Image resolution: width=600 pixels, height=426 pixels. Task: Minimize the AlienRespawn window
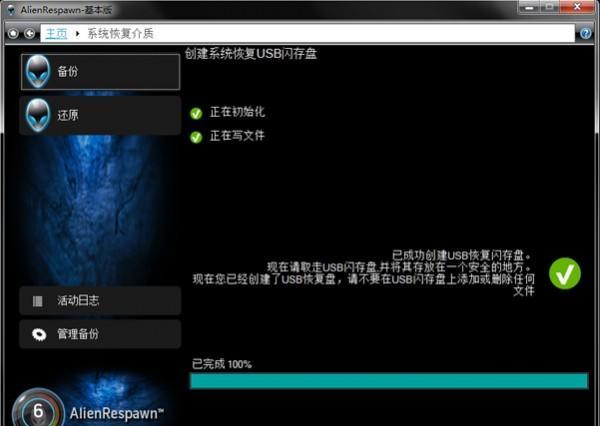click(530, 7)
